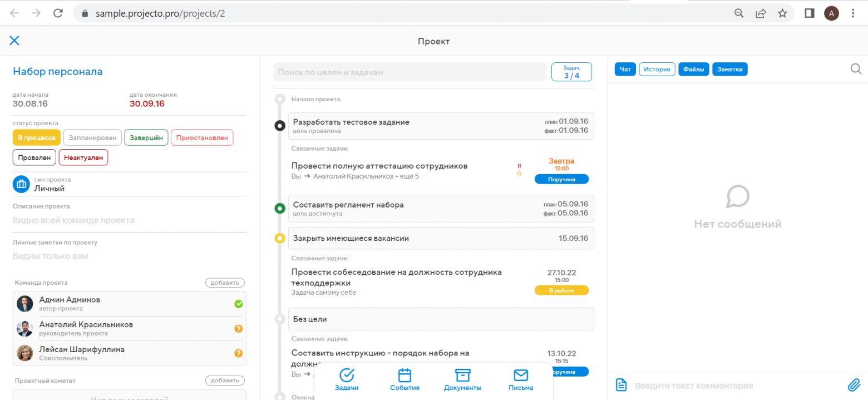Click the chat search magnifier icon

tap(856, 68)
